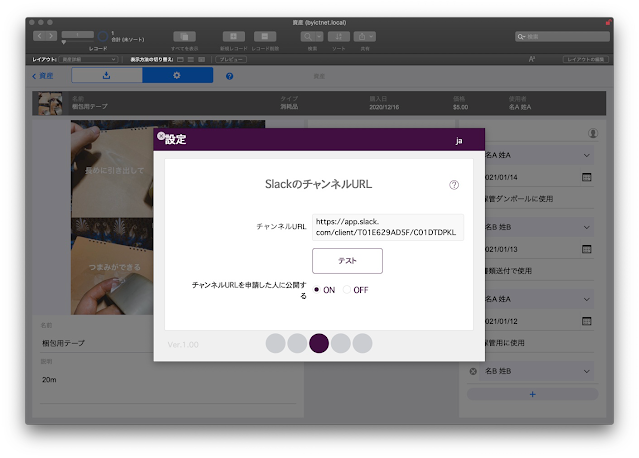Viewport: 639px width, 458px height.
Task: Open the レイアウト layout dropdown
Action: click(88, 59)
